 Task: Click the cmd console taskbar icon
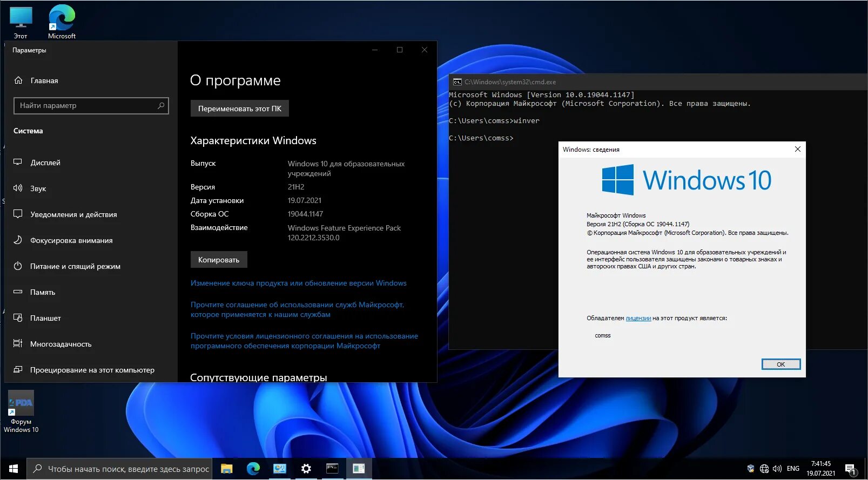[333, 469]
